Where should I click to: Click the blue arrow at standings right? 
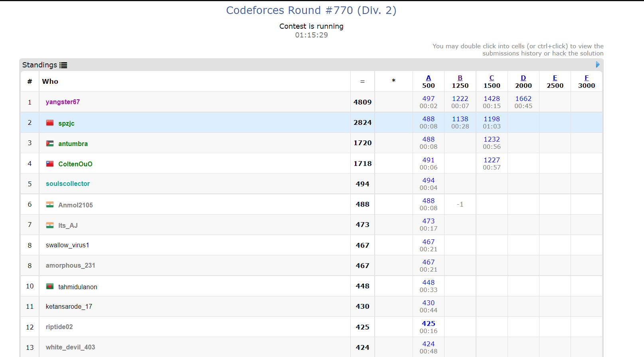[597, 65]
